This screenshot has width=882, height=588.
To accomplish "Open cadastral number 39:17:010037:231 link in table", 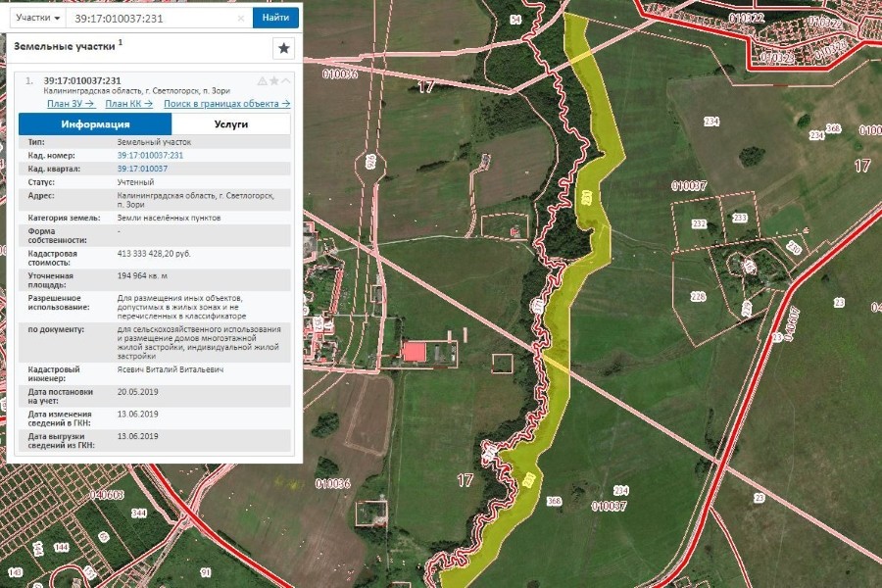I will coord(150,155).
